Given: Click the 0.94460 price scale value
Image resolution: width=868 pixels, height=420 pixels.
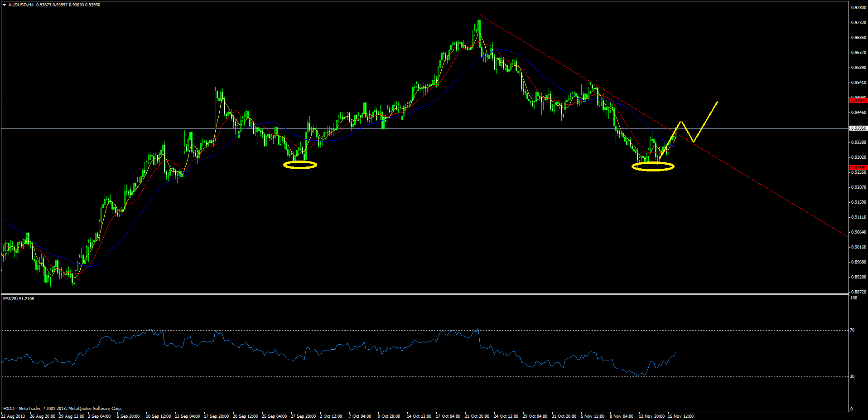Looking at the screenshot, I should (859, 112).
